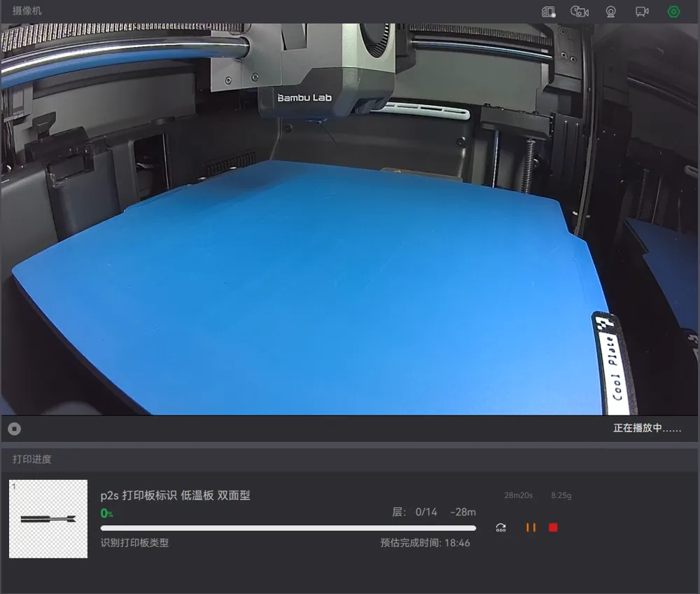Click the 识别打印板类型 status text
The width and height of the screenshot is (700, 594).
pos(134,543)
